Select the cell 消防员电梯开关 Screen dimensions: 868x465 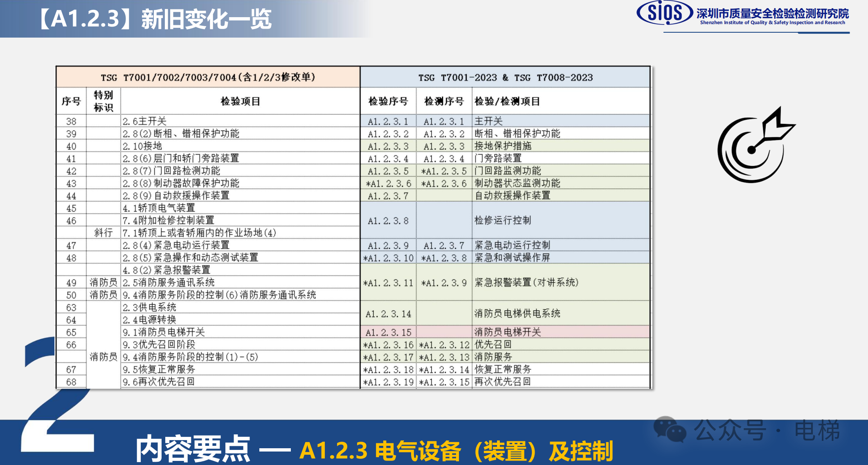coord(508,332)
